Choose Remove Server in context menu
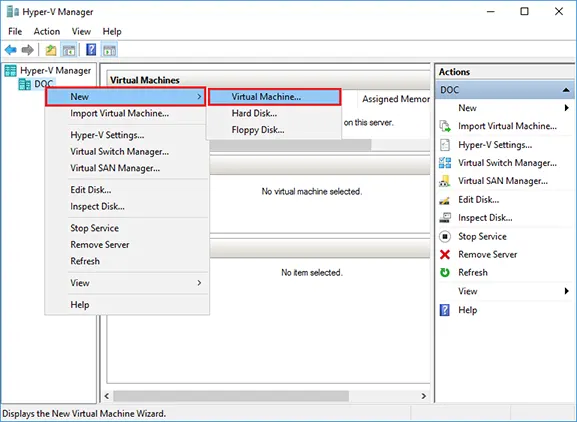Viewport: 577px width, 422px height. [x=127, y=245]
